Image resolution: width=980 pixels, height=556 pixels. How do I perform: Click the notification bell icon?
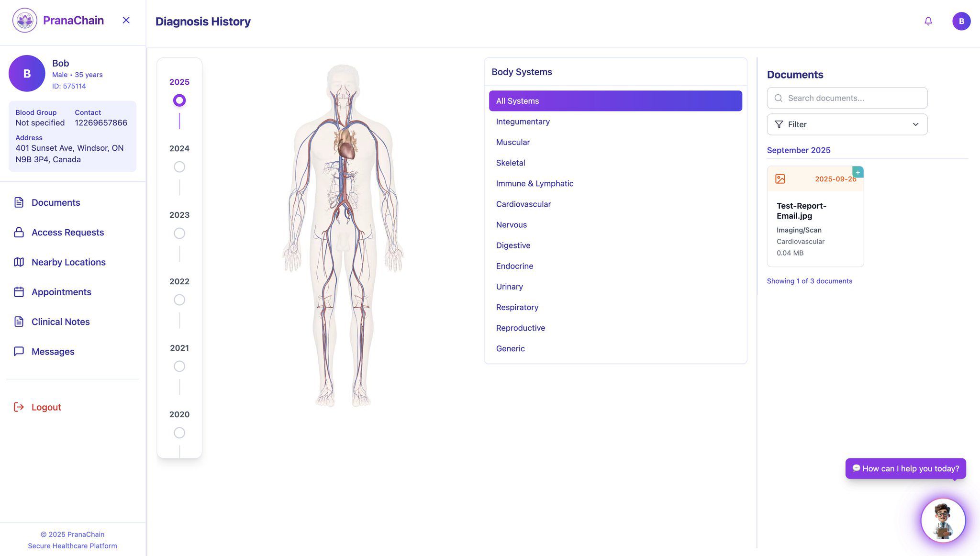click(x=928, y=21)
